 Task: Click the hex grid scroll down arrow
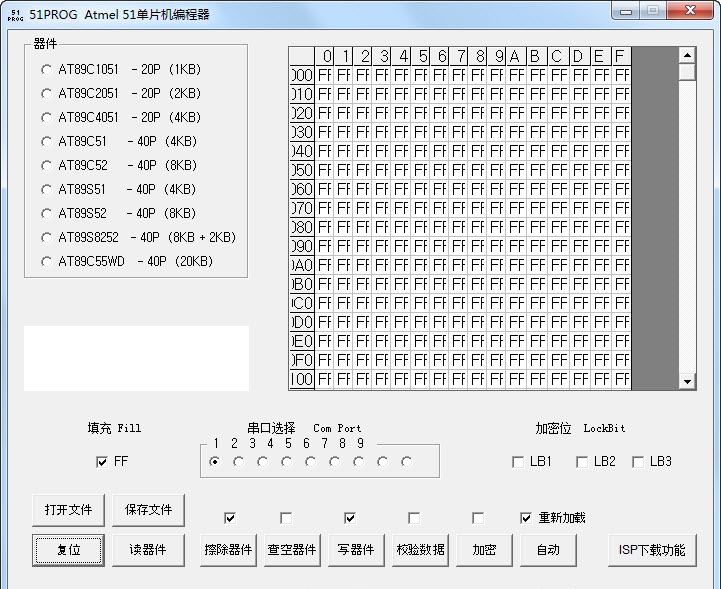pyautogui.click(x=687, y=381)
